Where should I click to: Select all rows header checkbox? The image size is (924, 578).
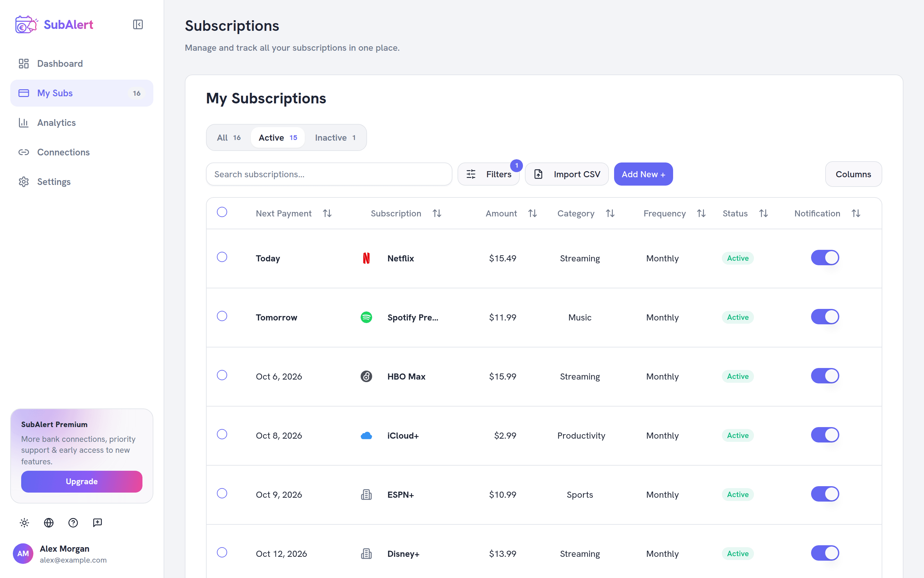[222, 212]
